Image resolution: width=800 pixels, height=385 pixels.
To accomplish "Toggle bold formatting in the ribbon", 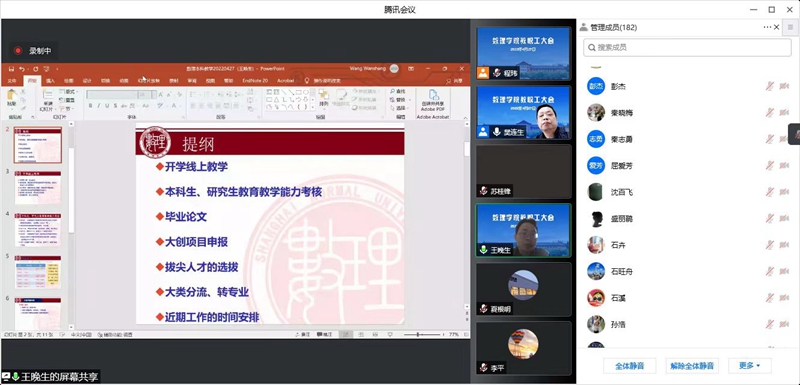I will [90, 106].
